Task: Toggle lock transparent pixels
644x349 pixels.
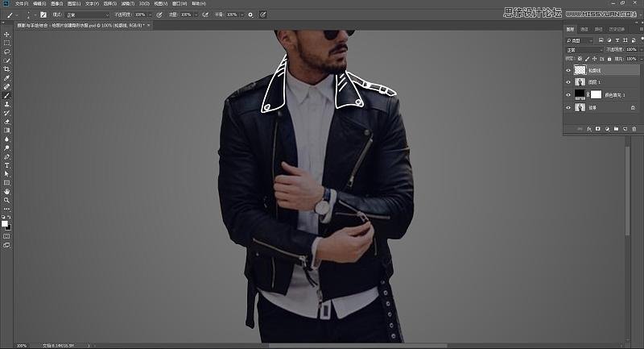Action: [580, 59]
